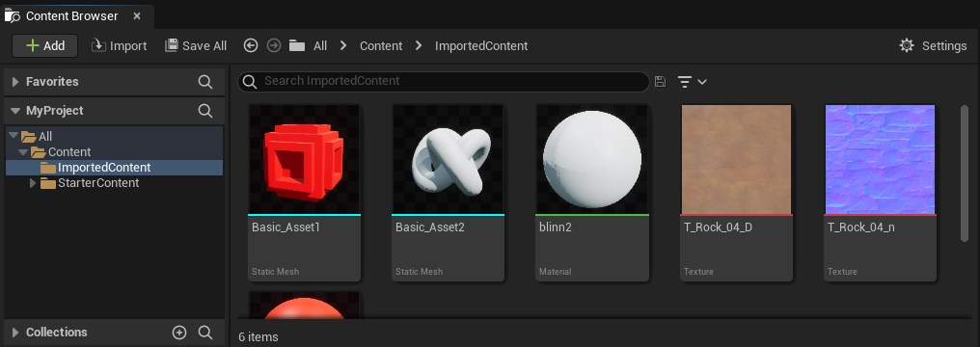Save the search as a filter using the disk icon
The width and height of the screenshot is (980, 347).
[x=660, y=81]
